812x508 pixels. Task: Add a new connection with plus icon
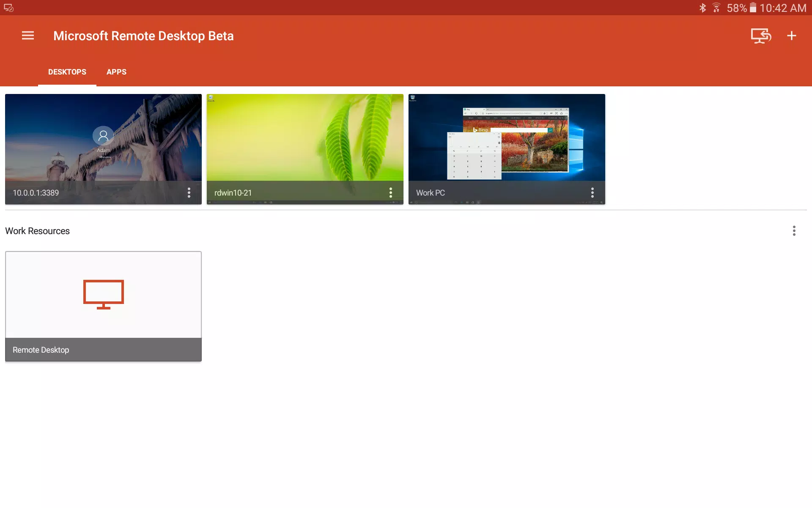click(x=792, y=36)
